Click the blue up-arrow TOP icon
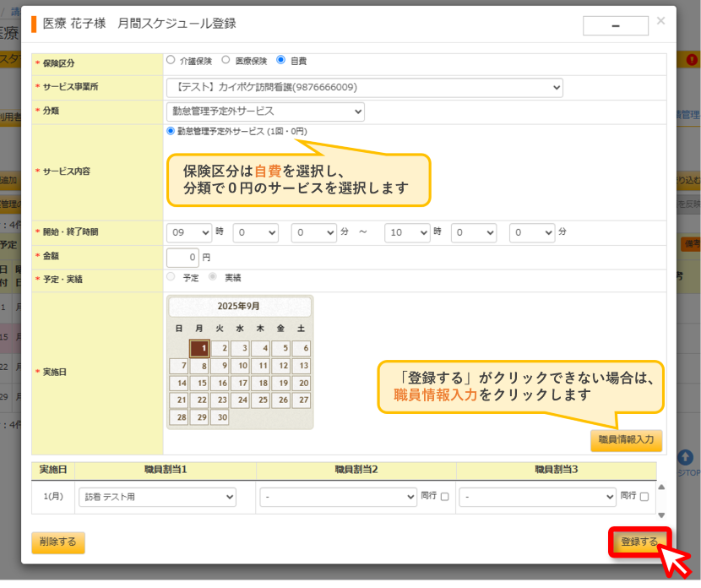 [x=685, y=457]
